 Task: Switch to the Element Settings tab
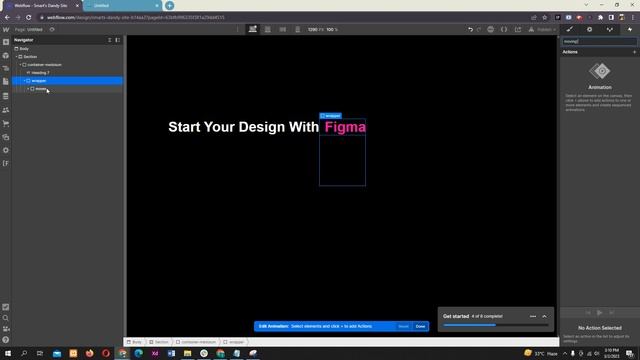pyautogui.click(x=589, y=29)
